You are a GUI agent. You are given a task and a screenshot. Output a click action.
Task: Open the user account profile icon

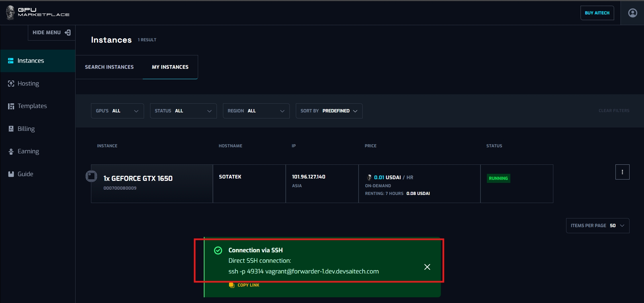(x=632, y=13)
